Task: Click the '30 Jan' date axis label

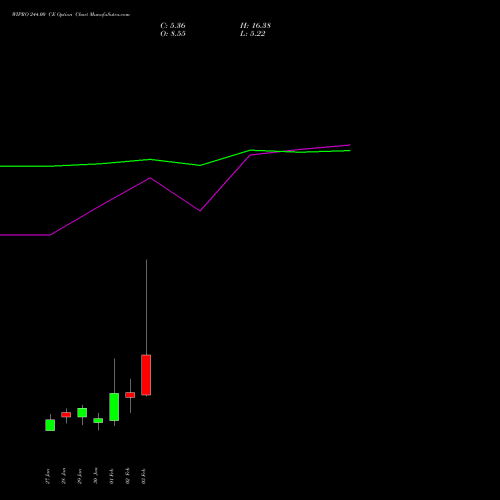Action: [x=95, y=476]
